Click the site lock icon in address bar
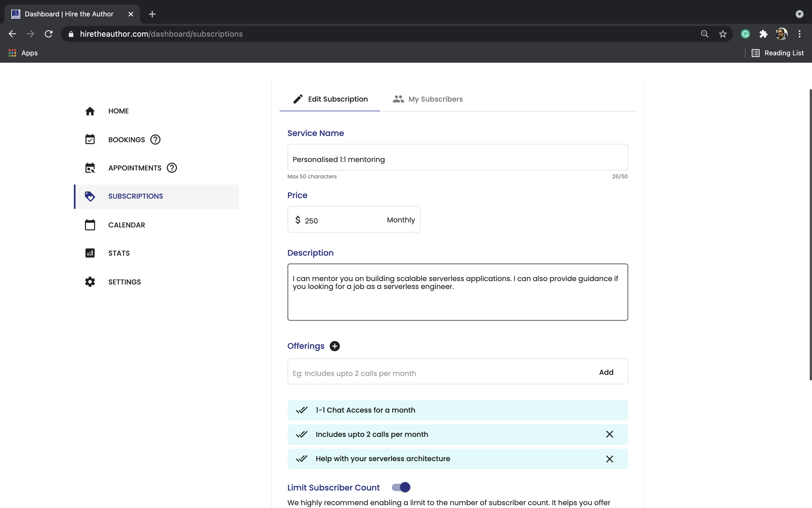Image resolution: width=812 pixels, height=508 pixels. [71, 34]
